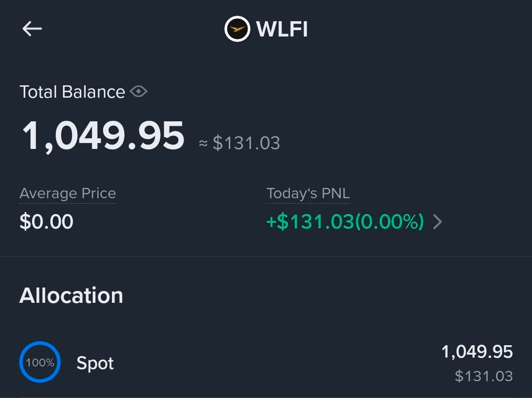Click the Spot amount 1,049.95
This screenshot has height=398, width=532.
477,352
